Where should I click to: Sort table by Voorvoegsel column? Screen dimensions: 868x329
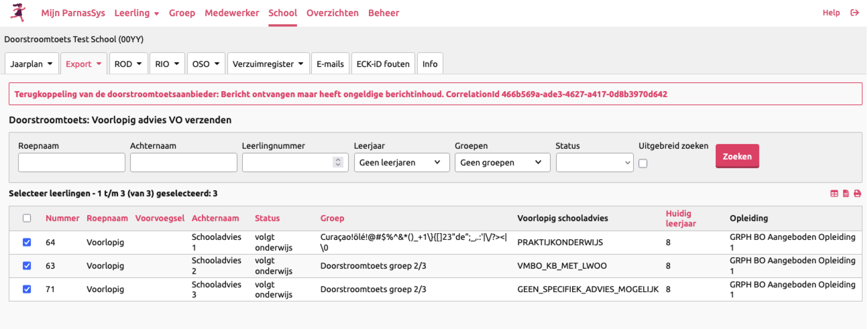pyautogui.click(x=160, y=219)
